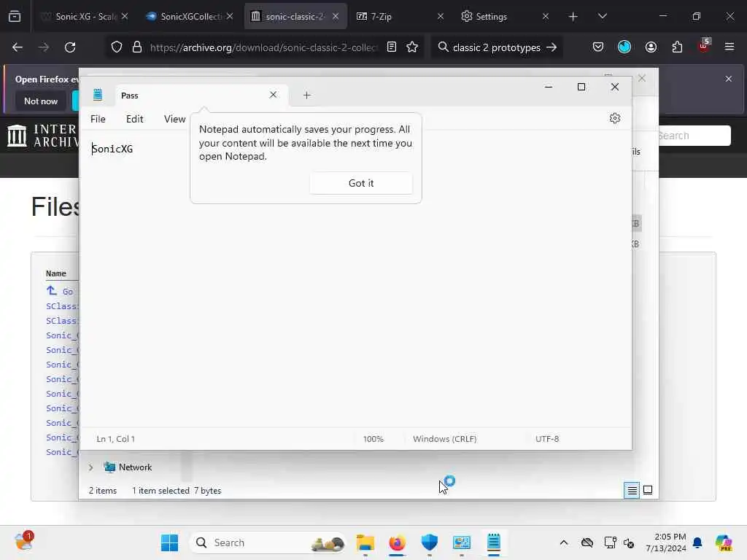
Task: Open Firefox from the taskbar
Action: click(x=397, y=542)
